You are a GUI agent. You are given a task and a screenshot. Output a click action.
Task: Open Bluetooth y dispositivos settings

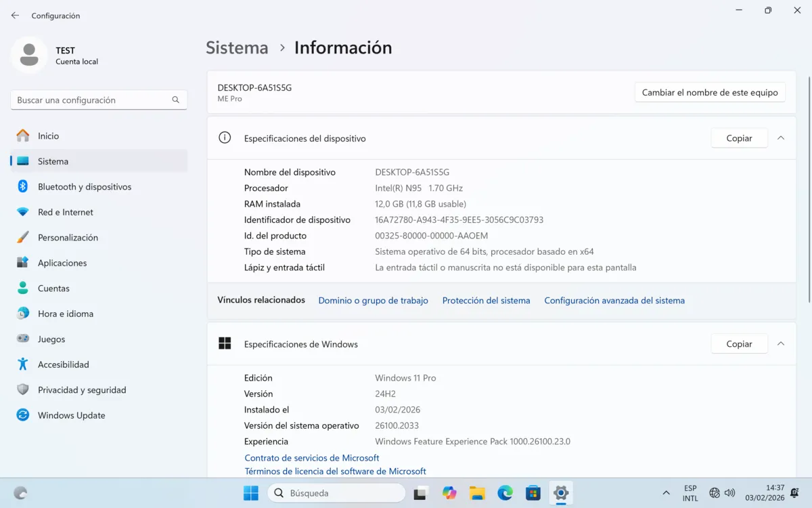click(84, 187)
